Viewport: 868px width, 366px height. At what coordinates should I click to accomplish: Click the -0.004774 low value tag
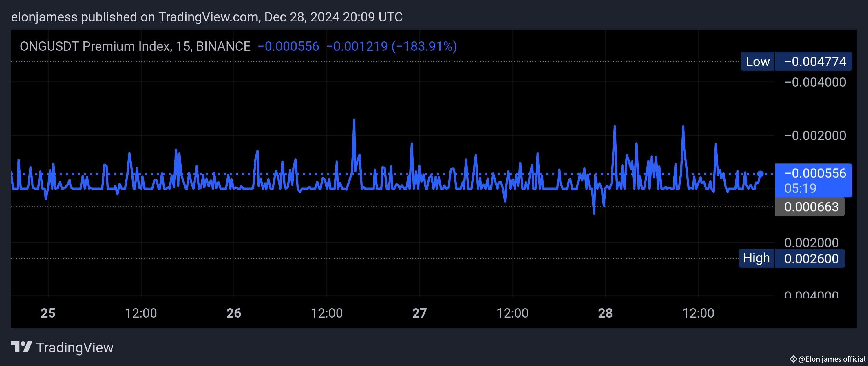(x=814, y=62)
